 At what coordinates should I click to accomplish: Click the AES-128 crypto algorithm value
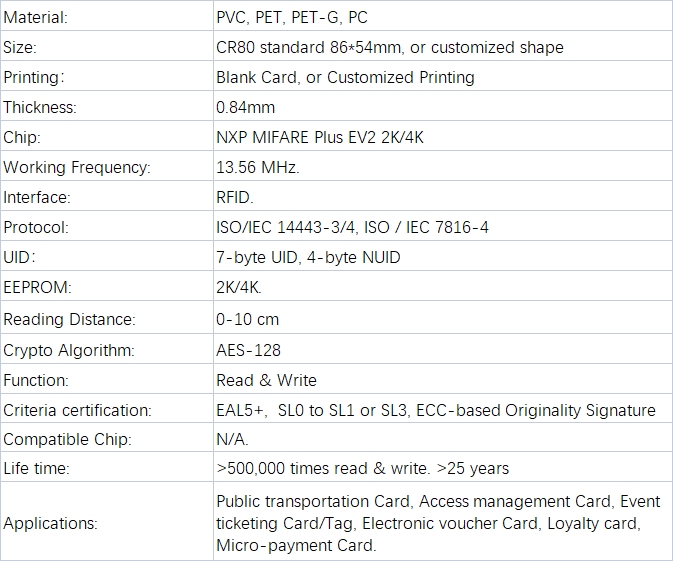click(248, 350)
